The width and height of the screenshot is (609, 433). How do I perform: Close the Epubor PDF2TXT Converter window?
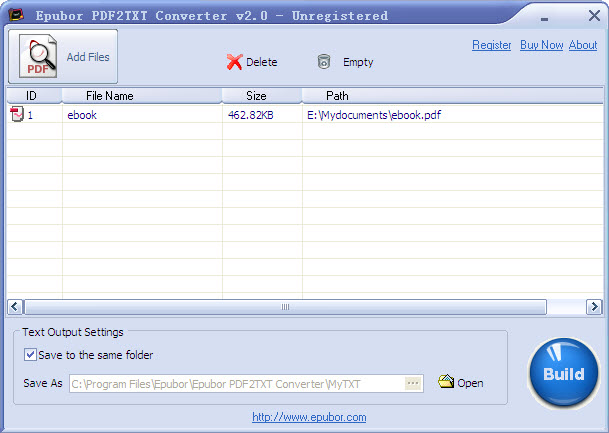pyautogui.click(x=594, y=16)
